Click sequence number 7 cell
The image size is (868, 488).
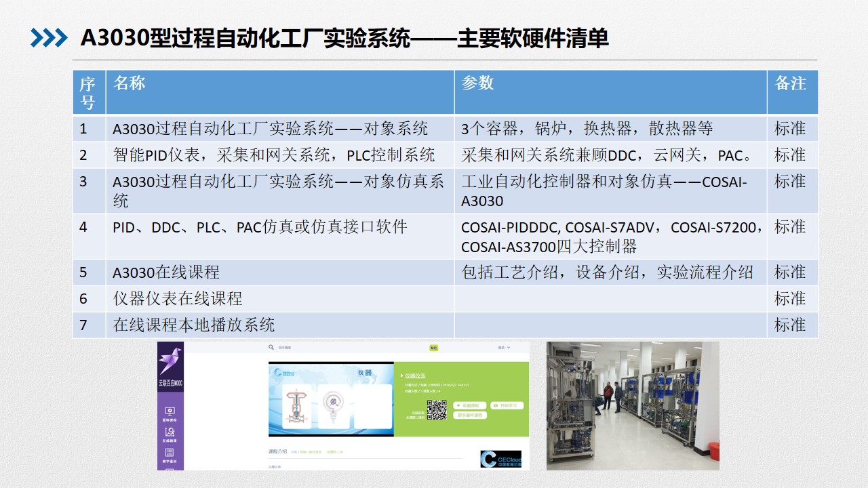(x=90, y=325)
